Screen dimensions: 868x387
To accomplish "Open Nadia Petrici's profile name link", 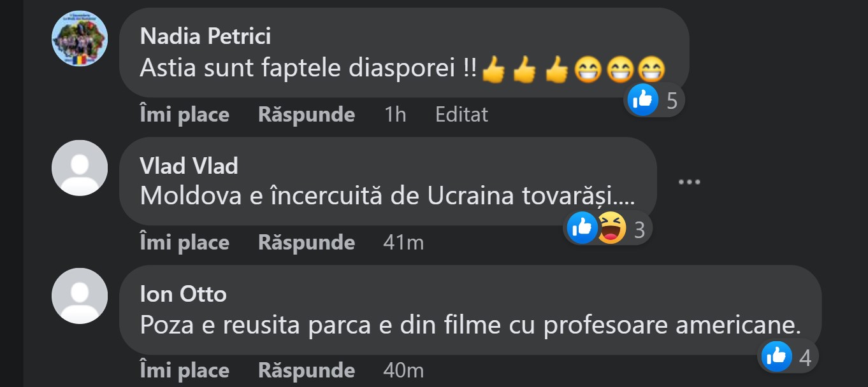I will (x=205, y=36).
